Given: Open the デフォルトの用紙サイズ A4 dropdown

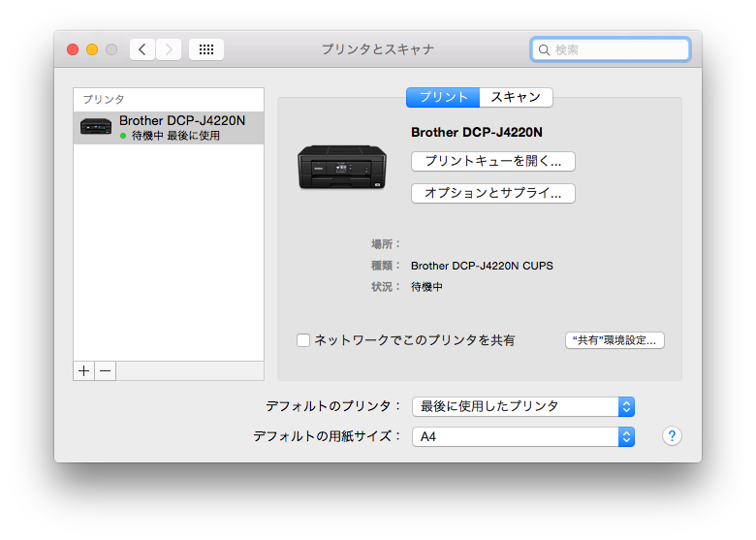Looking at the screenshot, I should (523, 437).
